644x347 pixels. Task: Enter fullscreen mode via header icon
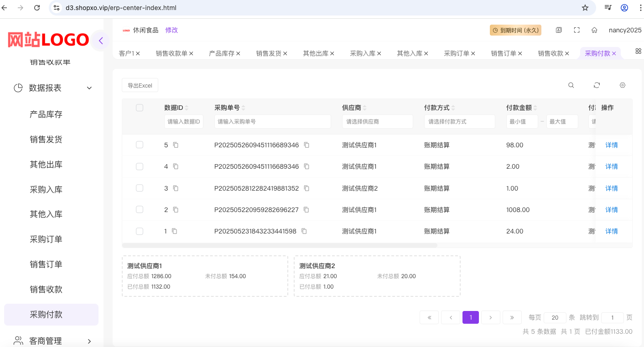(576, 30)
